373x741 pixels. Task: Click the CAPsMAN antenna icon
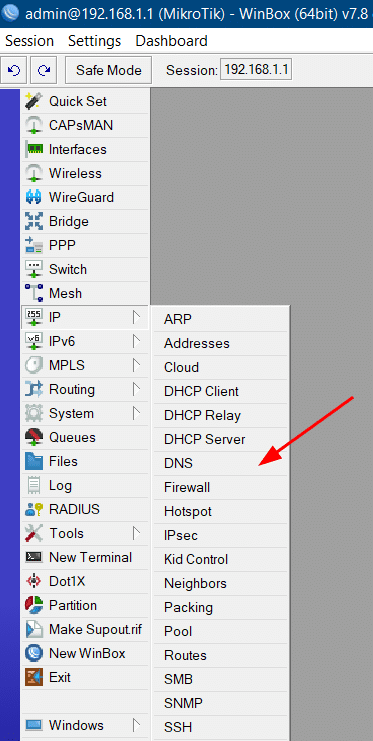tap(34, 125)
